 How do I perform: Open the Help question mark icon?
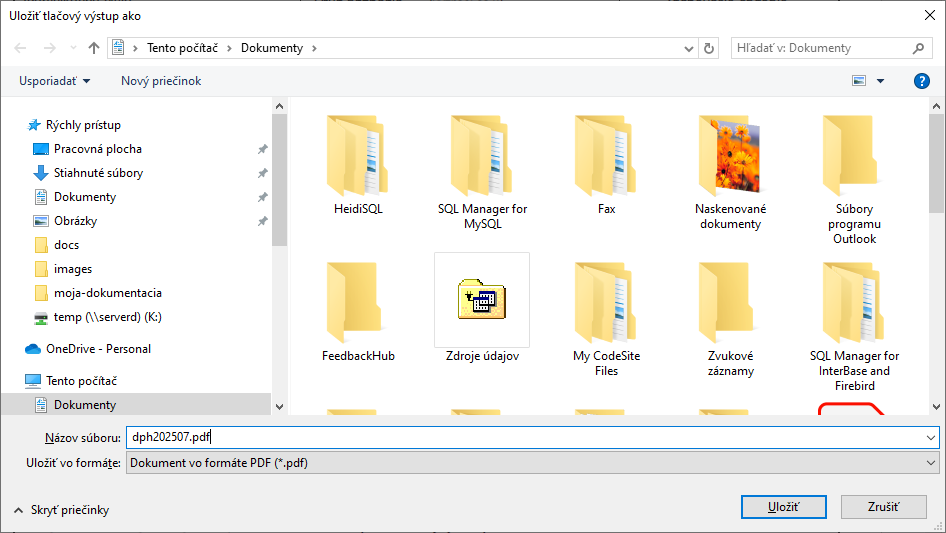pyautogui.click(x=921, y=81)
